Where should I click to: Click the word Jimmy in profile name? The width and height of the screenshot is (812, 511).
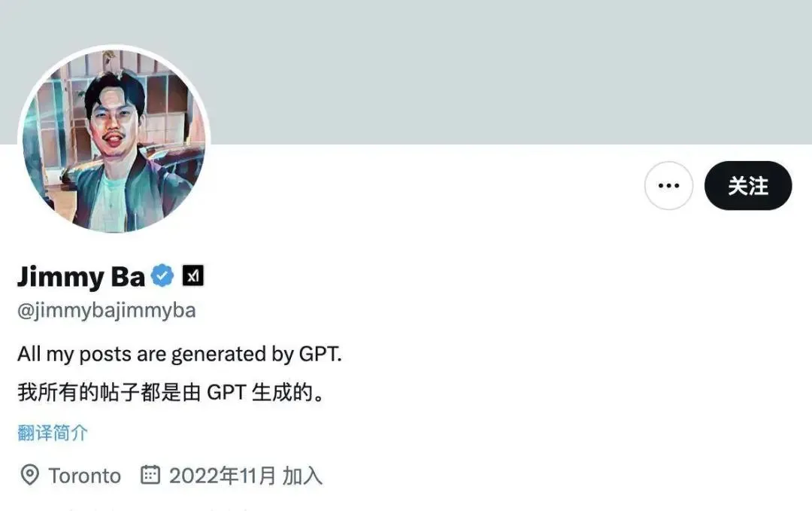61,277
